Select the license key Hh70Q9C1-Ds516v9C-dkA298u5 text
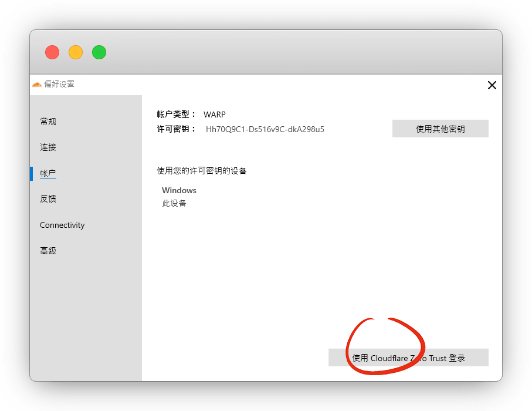Screen dimensions: 532x411 click(265, 129)
